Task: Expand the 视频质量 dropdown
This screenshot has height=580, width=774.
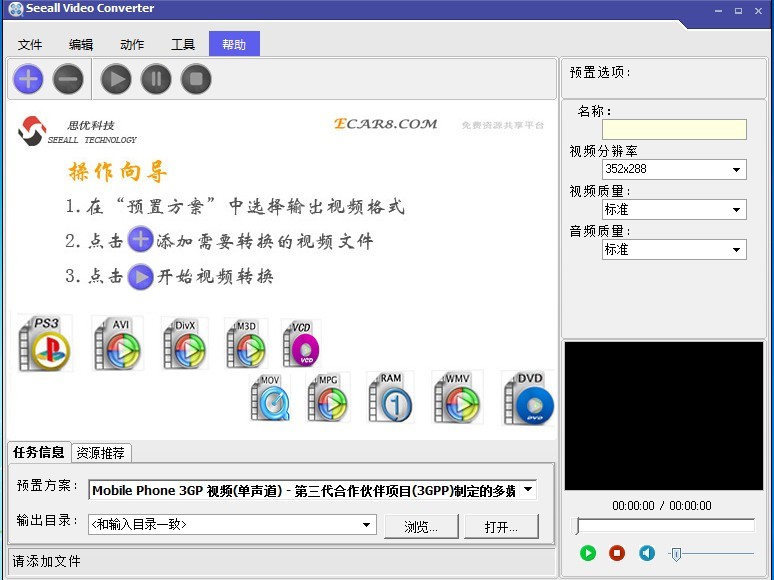Action: click(674, 210)
